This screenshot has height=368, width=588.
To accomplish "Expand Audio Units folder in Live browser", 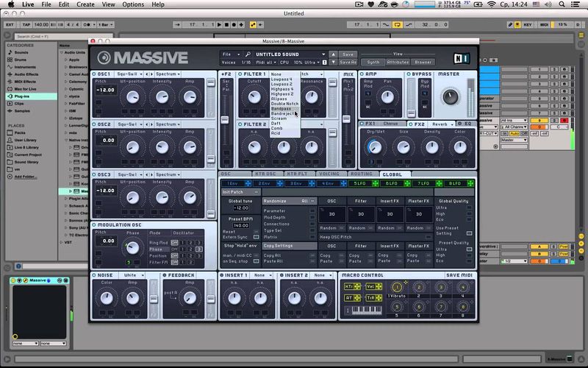I will (x=62, y=52).
